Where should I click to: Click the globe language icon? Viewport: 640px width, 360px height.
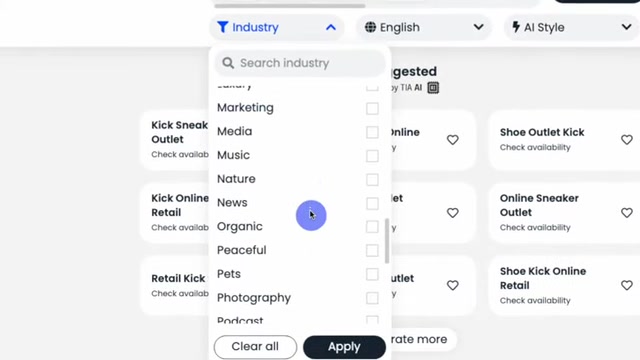coord(370,27)
